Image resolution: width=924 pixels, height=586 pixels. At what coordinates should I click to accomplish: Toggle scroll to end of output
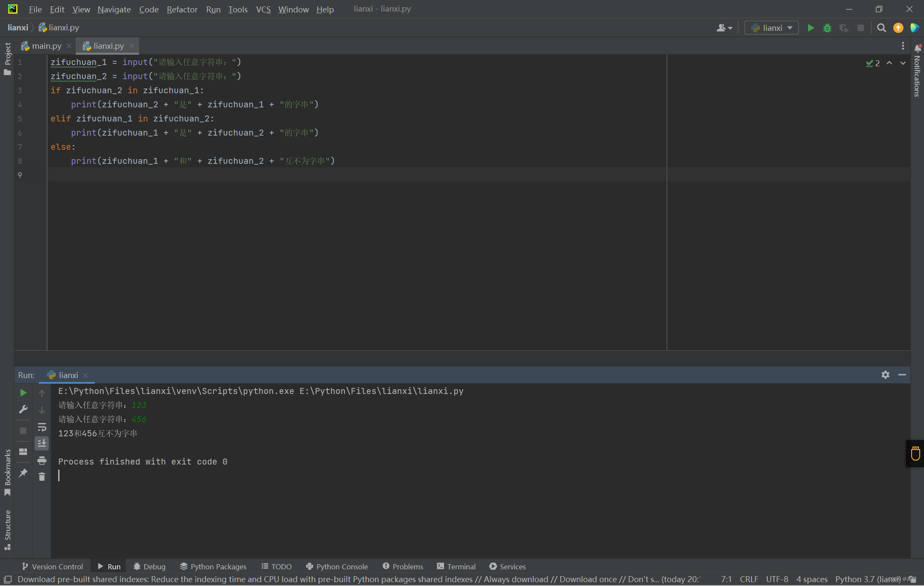pyautogui.click(x=41, y=444)
